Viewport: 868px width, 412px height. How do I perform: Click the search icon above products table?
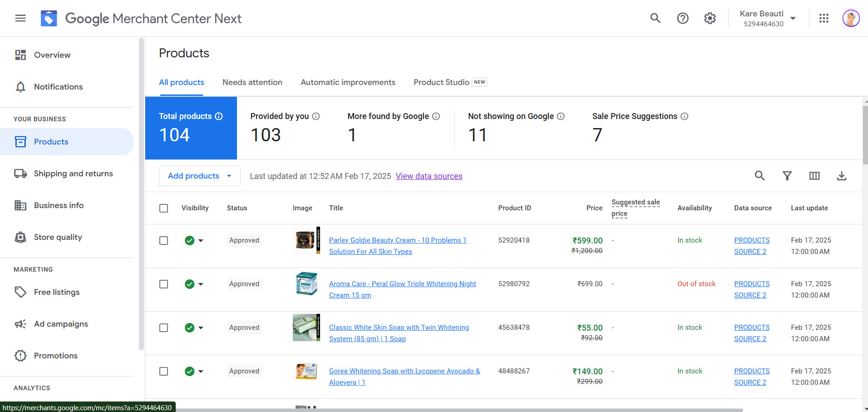click(x=759, y=176)
